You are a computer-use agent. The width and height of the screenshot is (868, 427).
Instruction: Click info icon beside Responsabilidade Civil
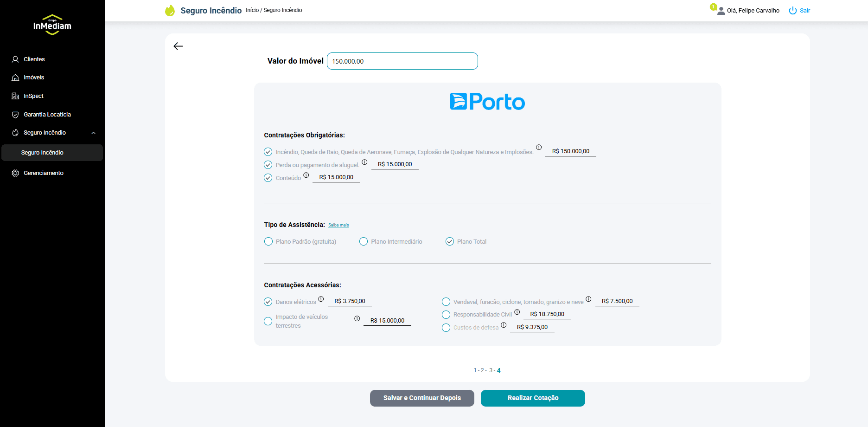[517, 312]
